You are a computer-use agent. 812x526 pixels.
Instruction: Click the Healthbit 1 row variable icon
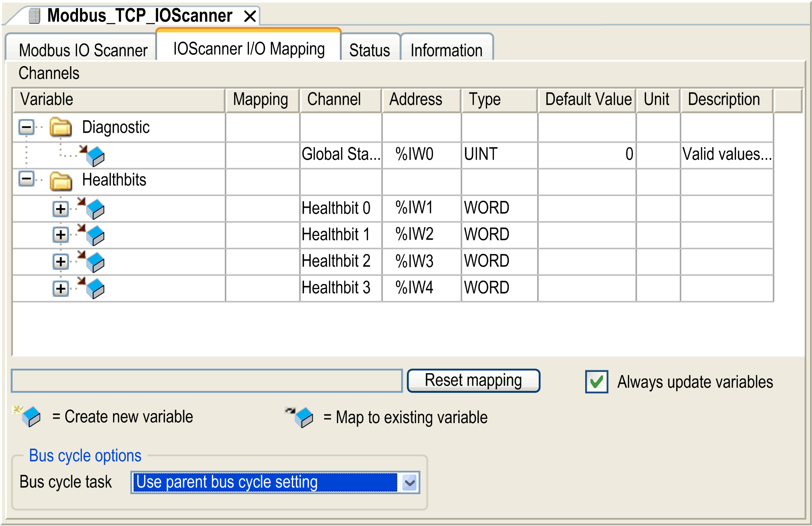pyautogui.click(x=91, y=235)
